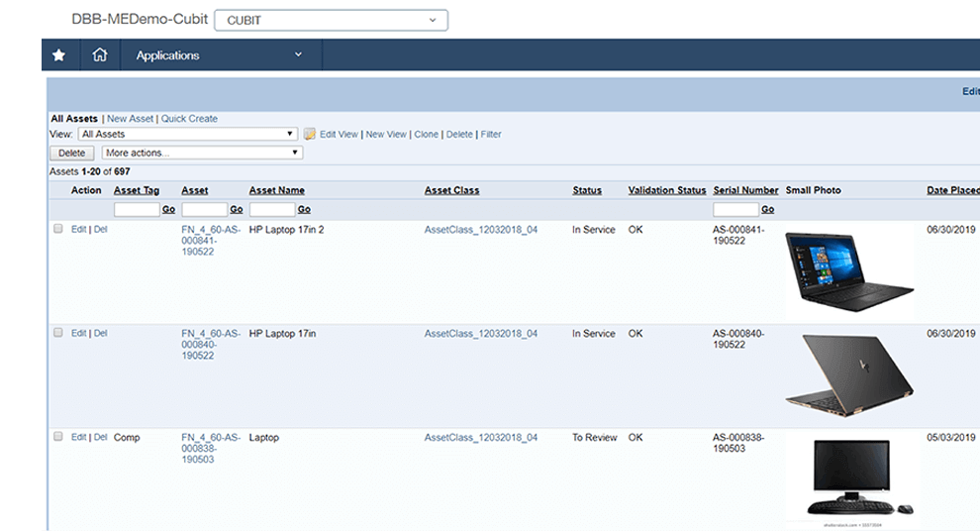Screen dimensions: 980x531
Task: Select checkbox for asset AS-000840-190522 row
Action: click(x=58, y=333)
